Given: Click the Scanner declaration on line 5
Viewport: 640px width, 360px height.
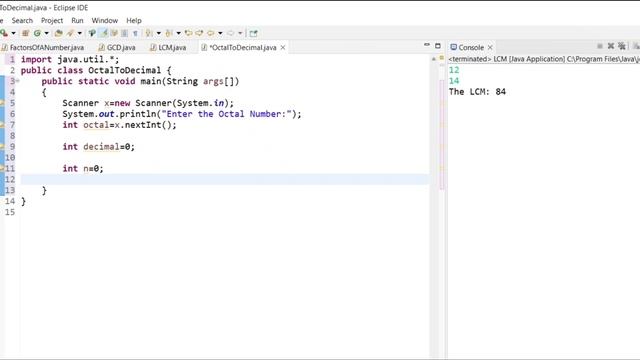Looking at the screenshot, I should coord(148,103).
